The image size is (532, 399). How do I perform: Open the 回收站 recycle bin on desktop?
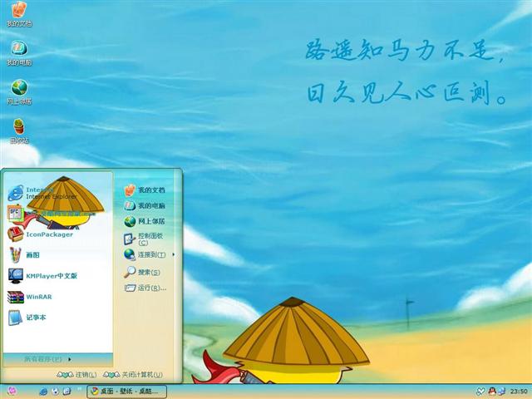click(x=19, y=131)
